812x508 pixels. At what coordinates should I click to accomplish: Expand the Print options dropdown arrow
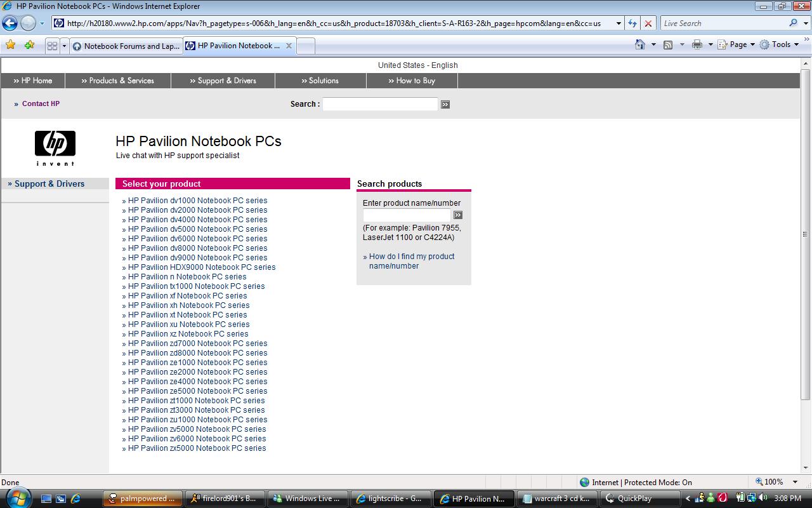(x=710, y=44)
